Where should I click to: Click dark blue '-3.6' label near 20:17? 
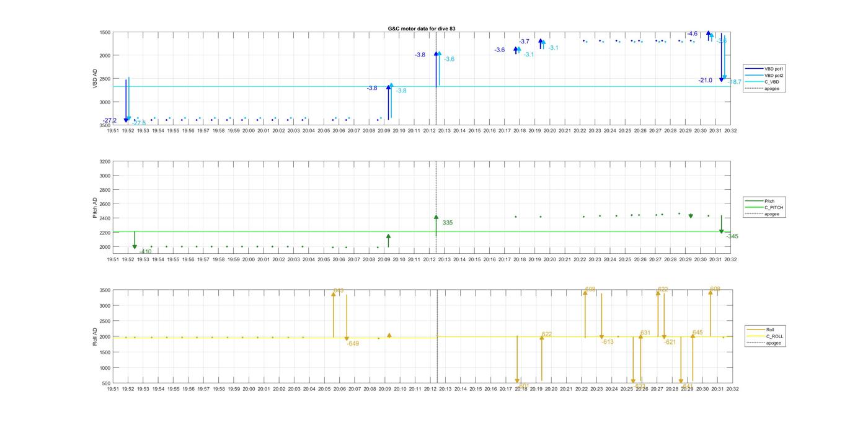coord(499,50)
